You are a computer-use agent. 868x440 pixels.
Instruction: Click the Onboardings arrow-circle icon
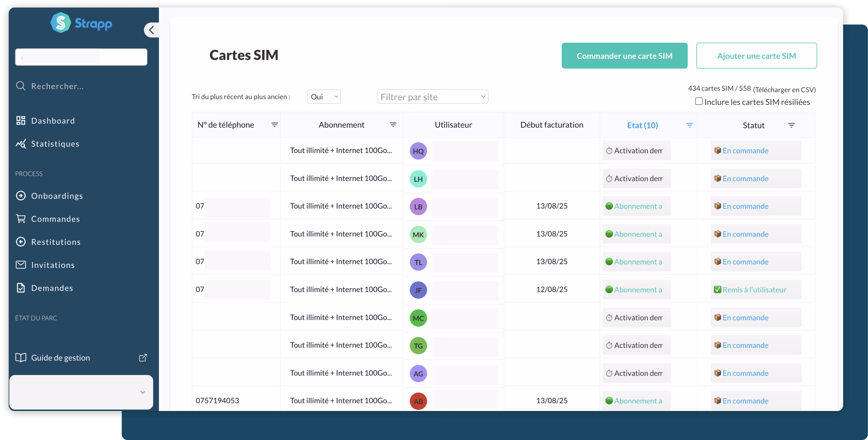tap(21, 196)
